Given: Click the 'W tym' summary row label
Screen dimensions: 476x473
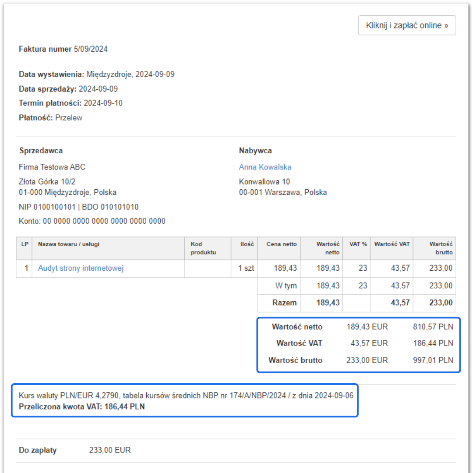Looking at the screenshot, I should tap(286, 286).
